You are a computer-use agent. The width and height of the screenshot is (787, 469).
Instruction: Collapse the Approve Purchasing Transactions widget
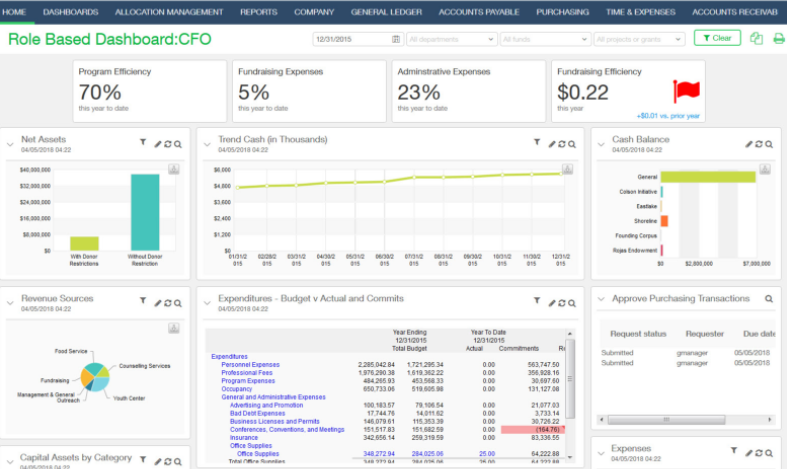pyautogui.click(x=601, y=299)
